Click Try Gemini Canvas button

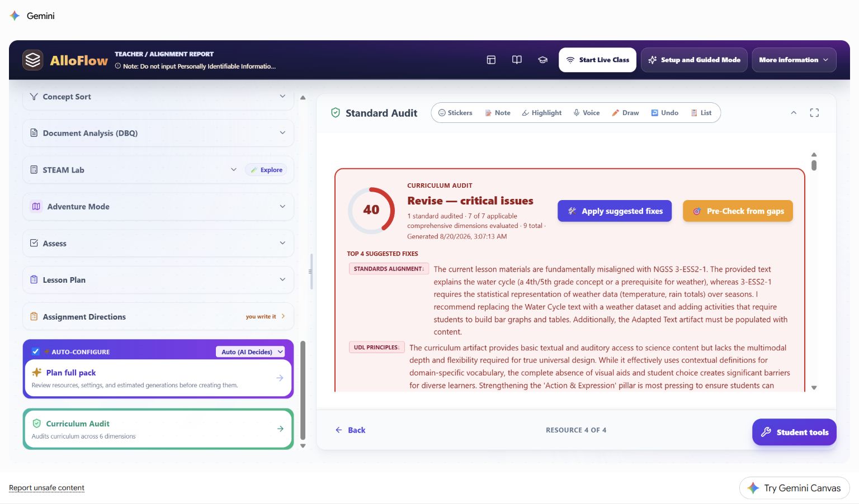pyautogui.click(x=794, y=488)
